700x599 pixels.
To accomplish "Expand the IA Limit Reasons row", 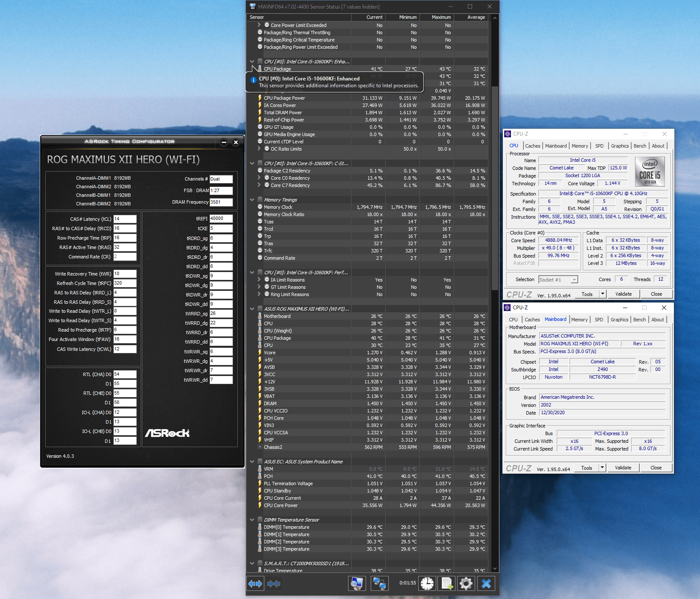I will point(259,280).
